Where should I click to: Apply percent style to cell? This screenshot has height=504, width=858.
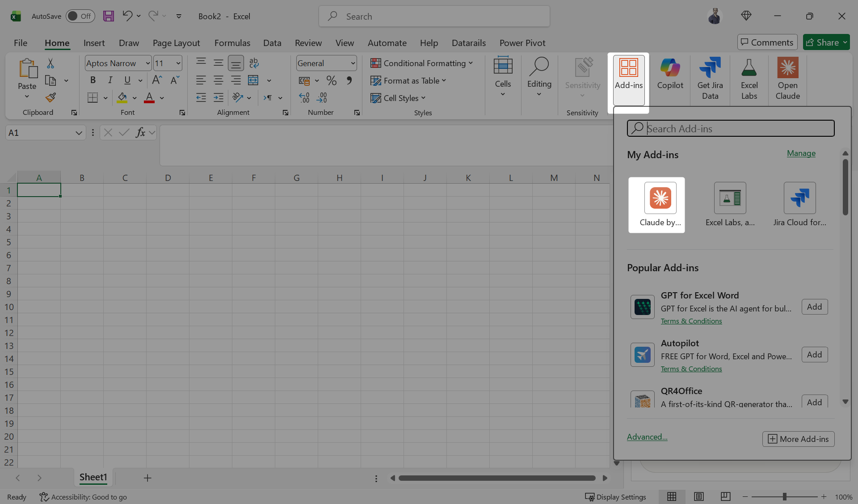click(331, 80)
